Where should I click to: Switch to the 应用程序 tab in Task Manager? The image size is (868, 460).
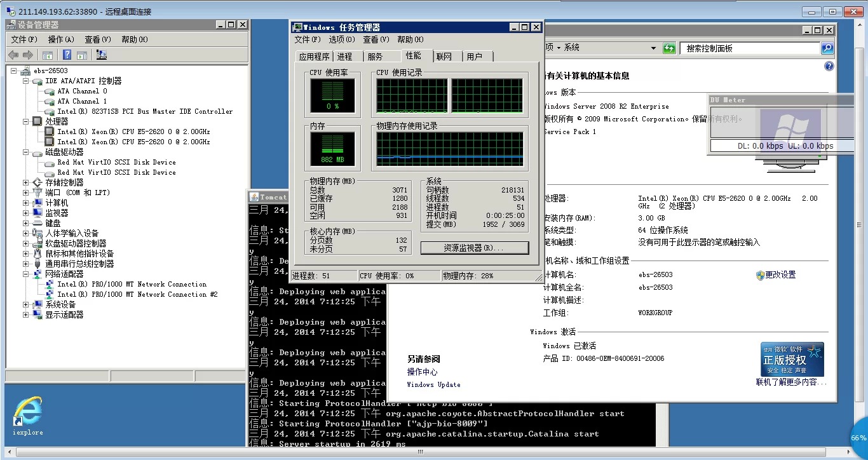315,57
